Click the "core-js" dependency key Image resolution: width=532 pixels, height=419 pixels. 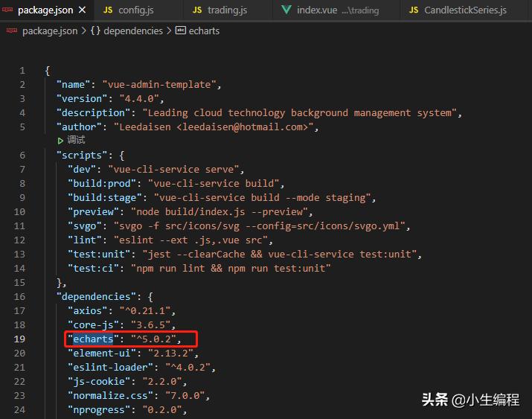click(93, 325)
